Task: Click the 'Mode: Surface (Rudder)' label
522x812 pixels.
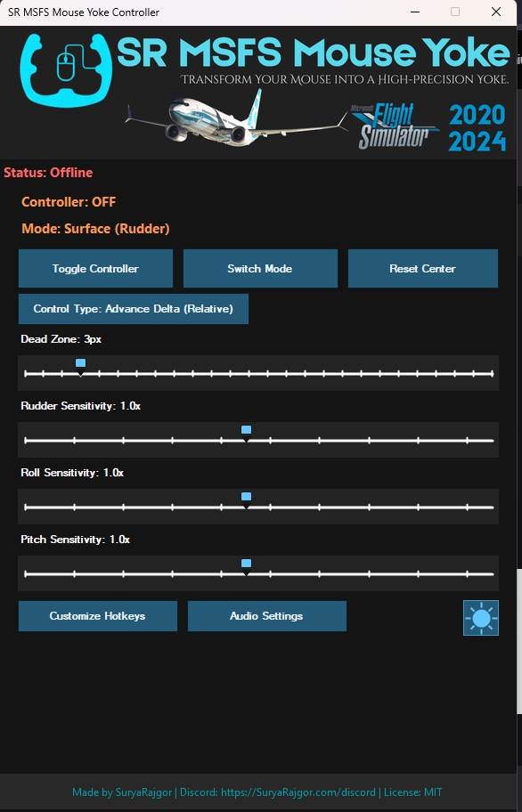Action: point(95,228)
